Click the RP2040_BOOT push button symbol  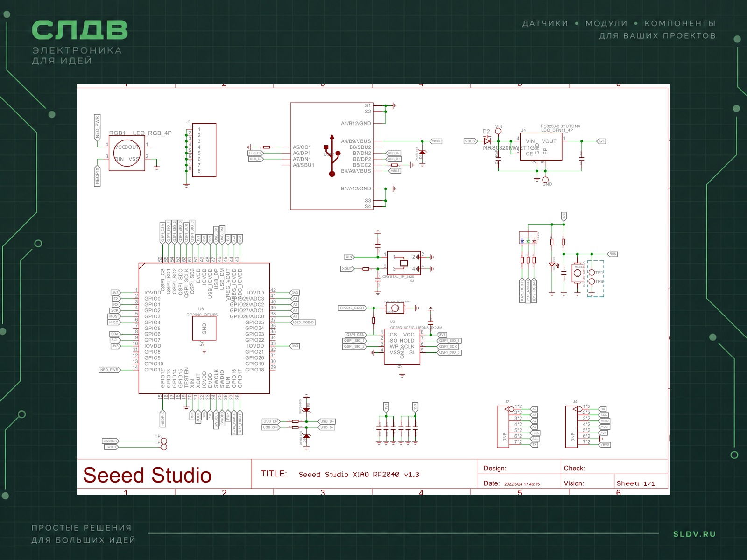(x=395, y=308)
